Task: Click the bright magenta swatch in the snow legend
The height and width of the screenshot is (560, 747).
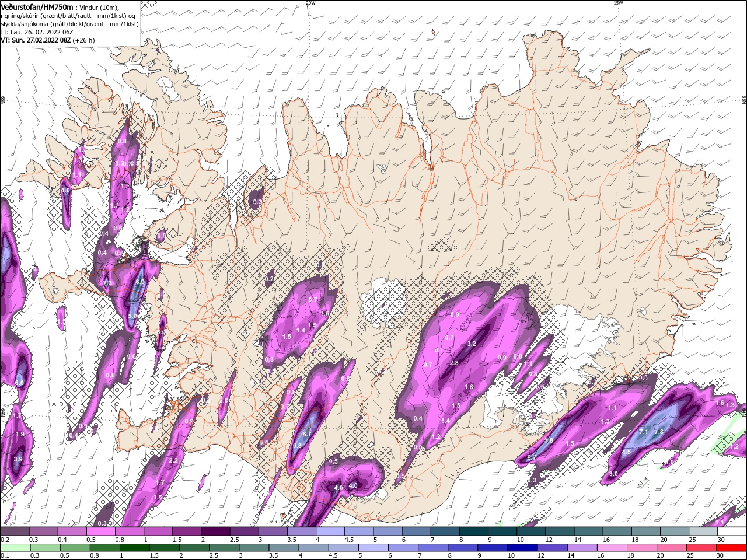Action: (x=100, y=532)
